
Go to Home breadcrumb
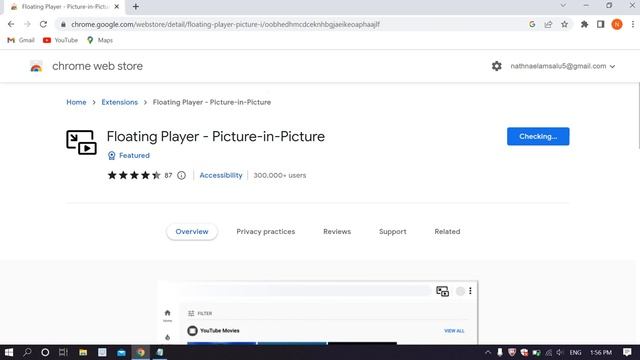(x=76, y=102)
